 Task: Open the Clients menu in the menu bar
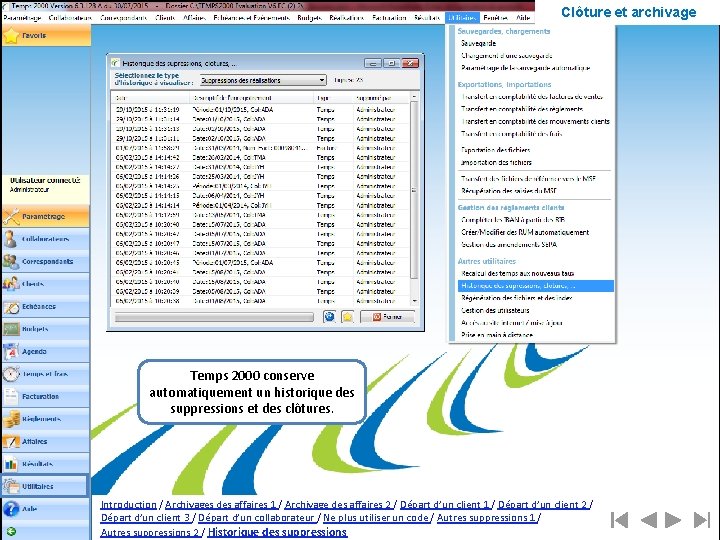pyautogui.click(x=165, y=17)
